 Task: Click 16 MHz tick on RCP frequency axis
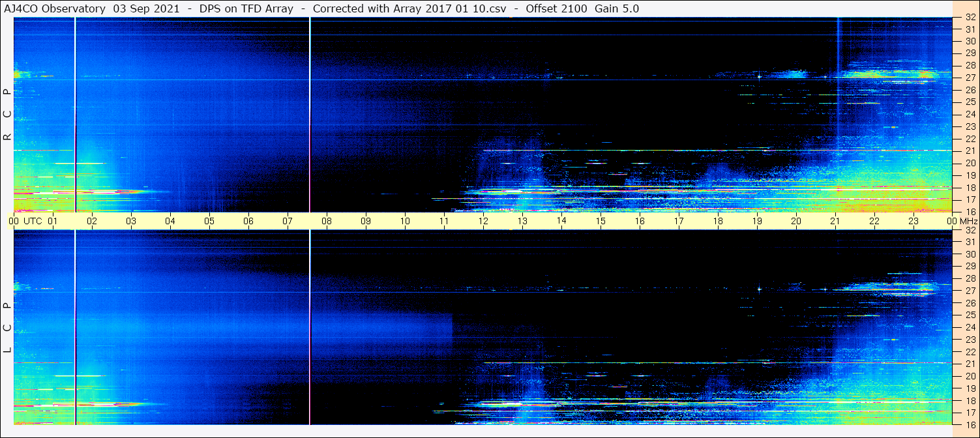970,211
